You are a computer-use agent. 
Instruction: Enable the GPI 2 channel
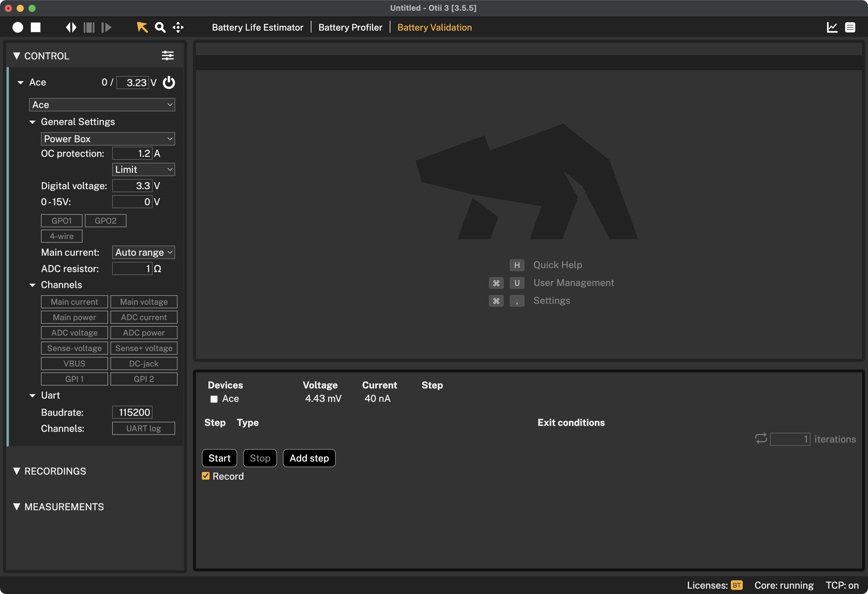pyautogui.click(x=144, y=379)
